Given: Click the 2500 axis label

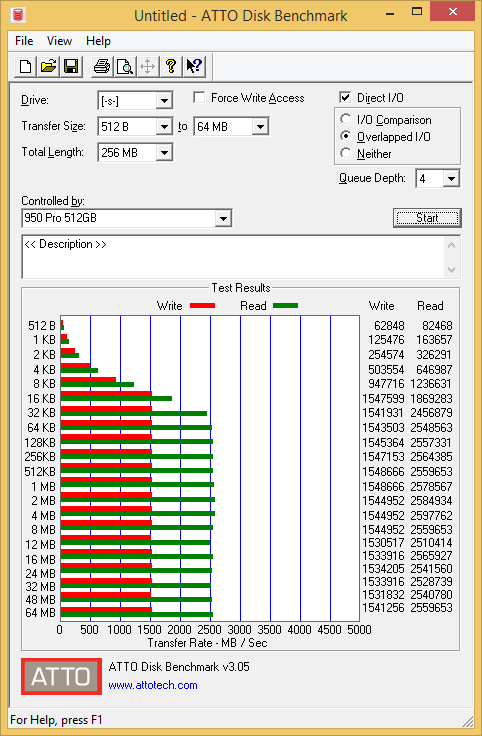Looking at the screenshot, I should point(209,630).
